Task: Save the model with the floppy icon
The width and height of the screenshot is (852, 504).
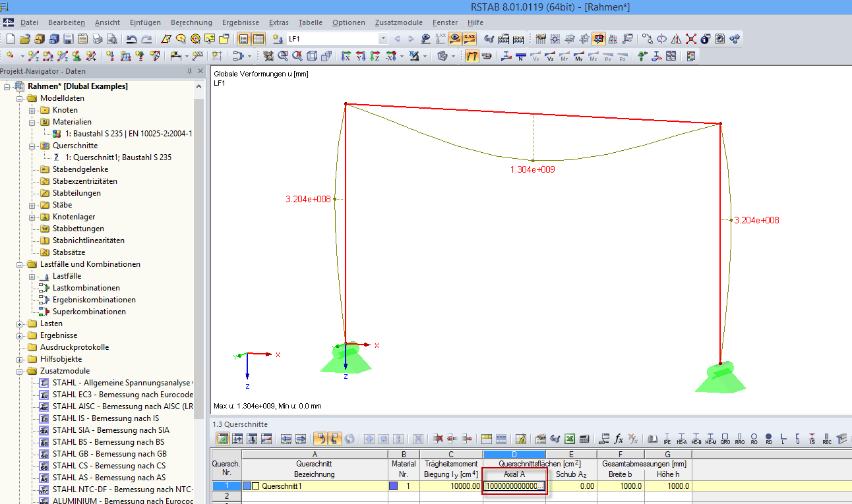Action: 68,39
